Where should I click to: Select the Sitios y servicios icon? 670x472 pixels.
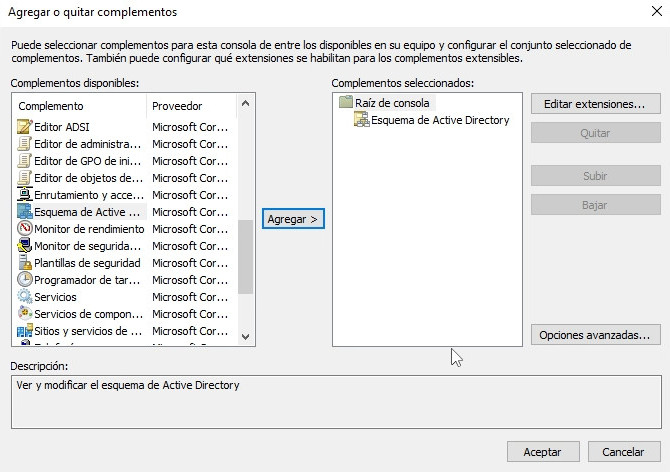coord(25,331)
